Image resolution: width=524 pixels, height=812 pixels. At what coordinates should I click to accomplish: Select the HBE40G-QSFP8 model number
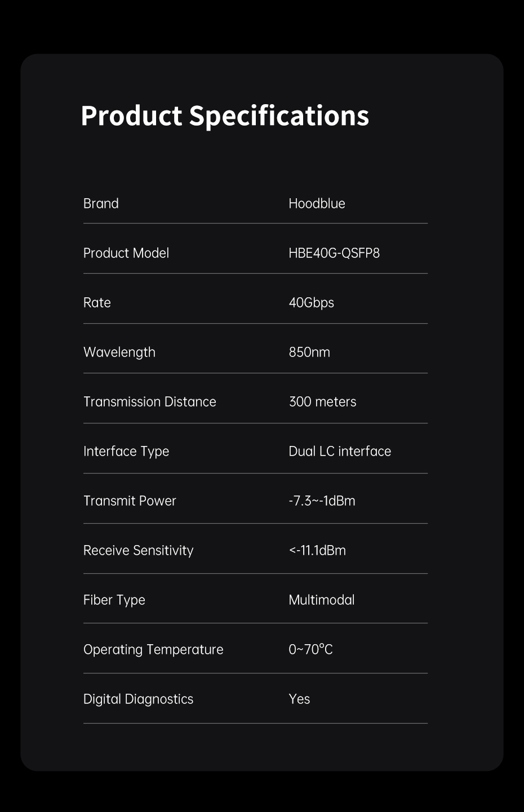[334, 253]
